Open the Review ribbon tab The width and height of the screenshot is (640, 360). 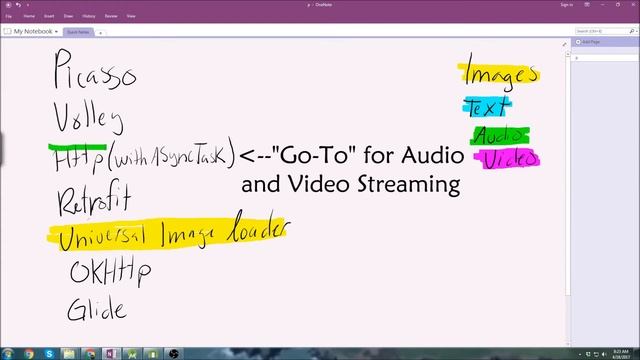[111, 16]
